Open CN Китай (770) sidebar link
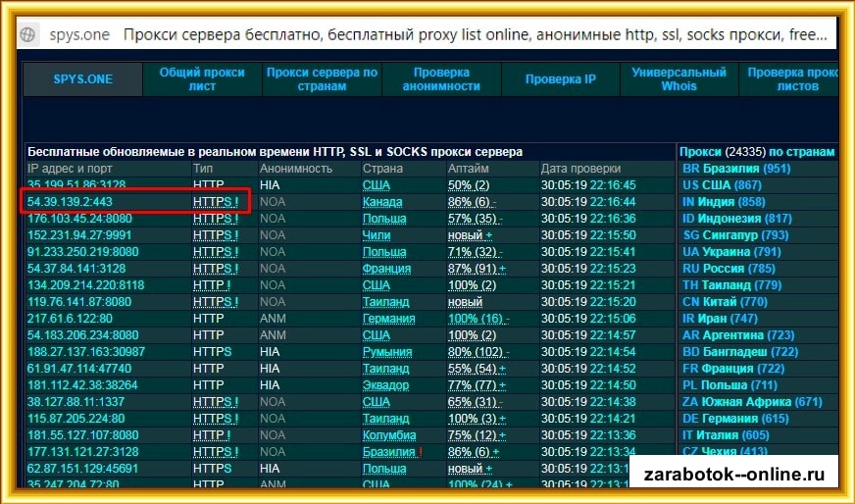Viewport: 855px width, 504px height. pos(726,302)
